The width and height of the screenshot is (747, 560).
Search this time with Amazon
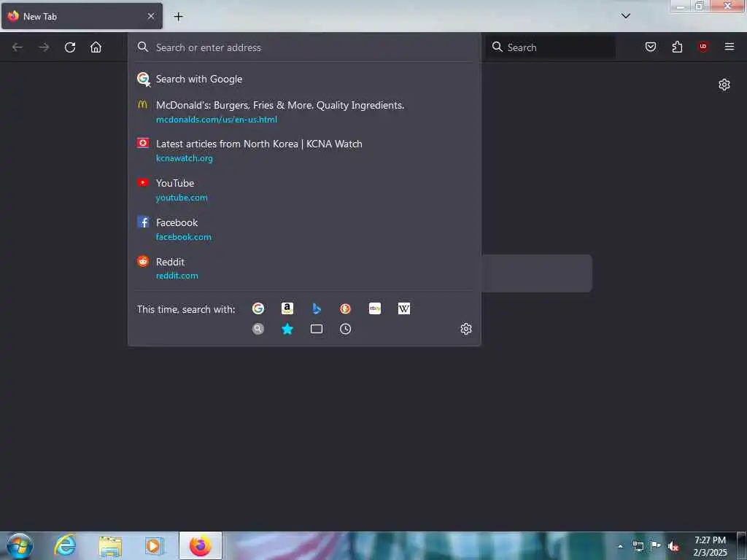287,308
